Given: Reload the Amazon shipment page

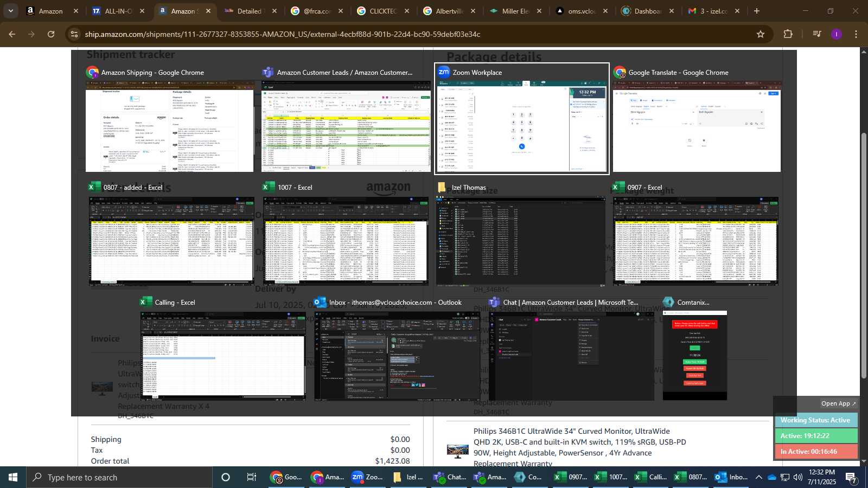Looking at the screenshot, I should pyautogui.click(x=51, y=34).
